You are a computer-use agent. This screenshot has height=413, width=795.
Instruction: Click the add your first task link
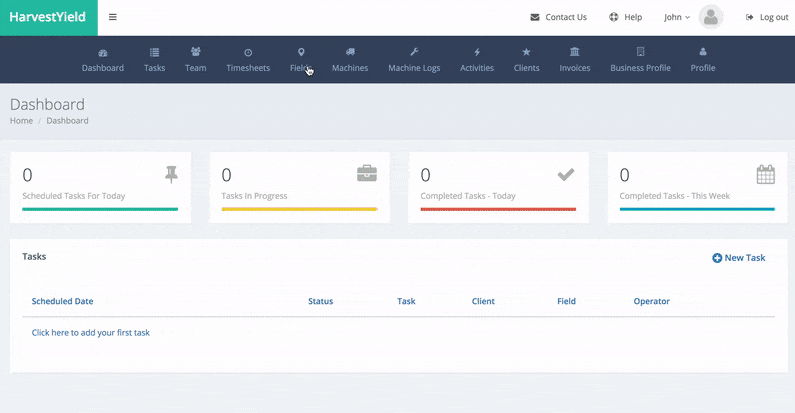pos(91,332)
